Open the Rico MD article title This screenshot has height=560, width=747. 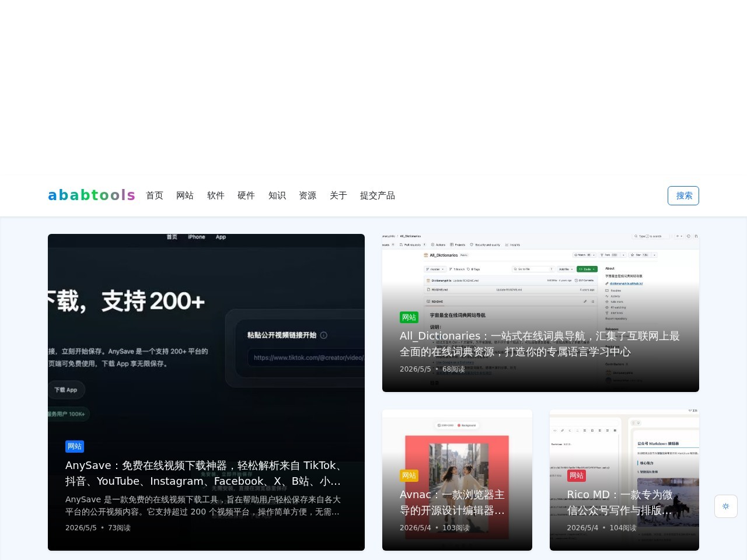620,502
